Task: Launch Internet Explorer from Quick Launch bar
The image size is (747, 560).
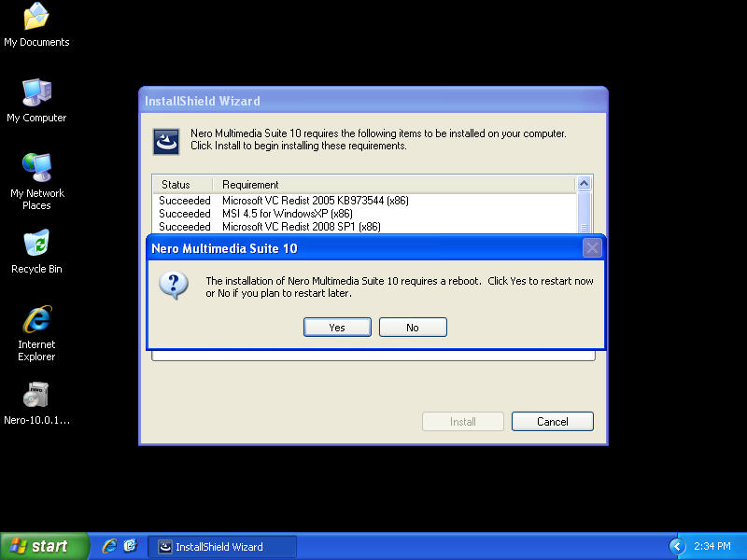Action: (109, 546)
